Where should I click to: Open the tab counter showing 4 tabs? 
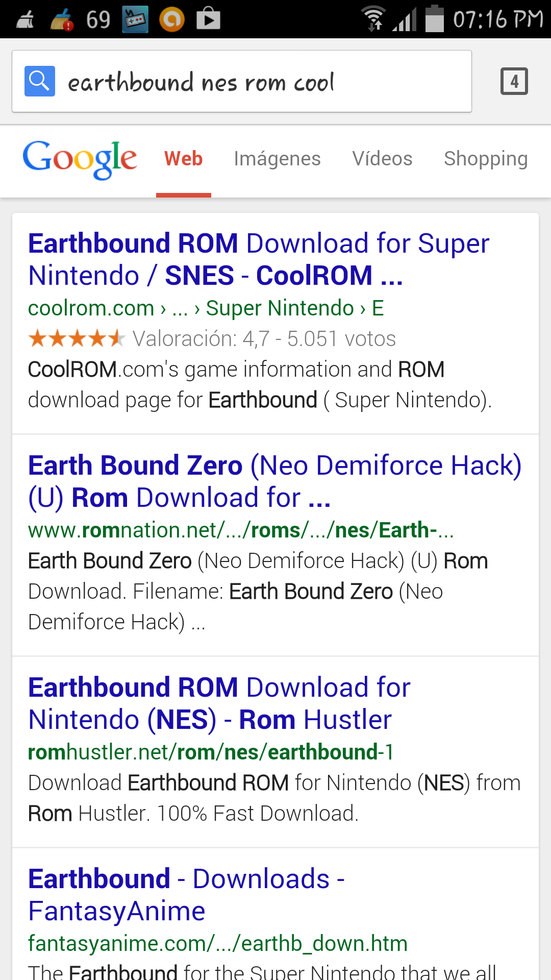tap(514, 81)
